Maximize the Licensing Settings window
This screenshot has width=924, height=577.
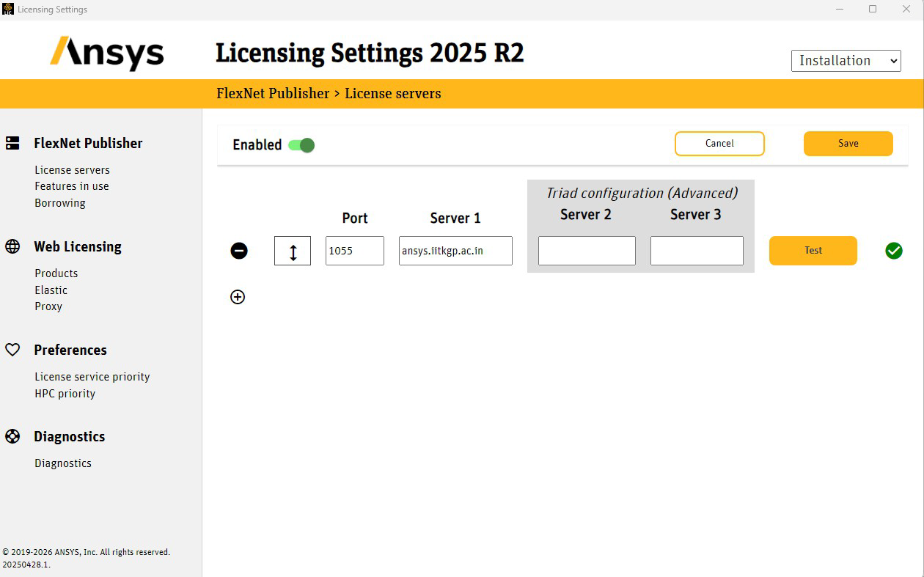[873, 10]
